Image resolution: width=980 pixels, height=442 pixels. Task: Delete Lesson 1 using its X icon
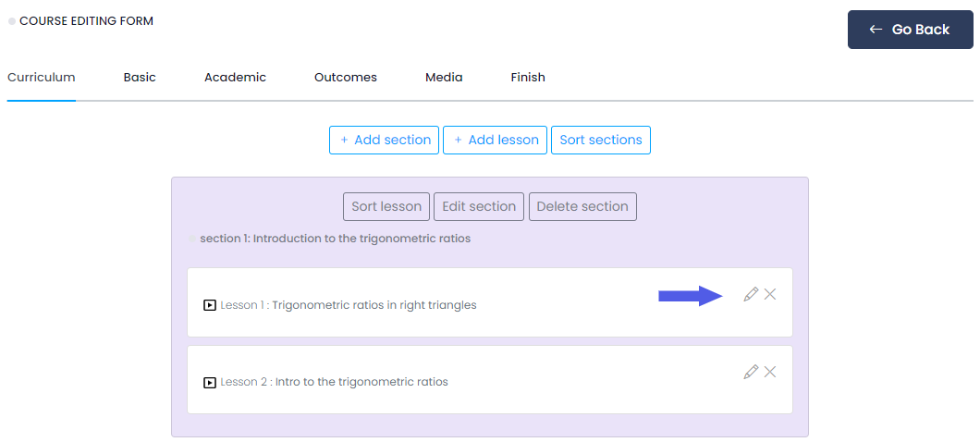770,294
